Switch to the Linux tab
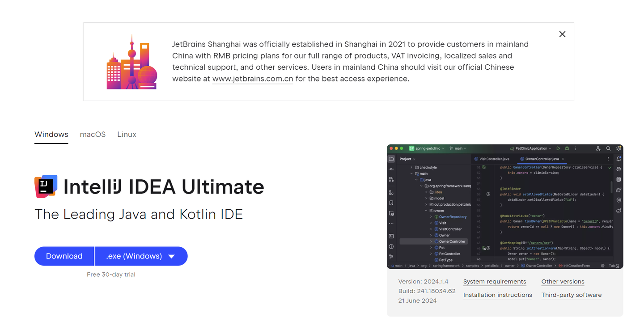The width and height of the screenshot is (644, 317). [127, 134]
